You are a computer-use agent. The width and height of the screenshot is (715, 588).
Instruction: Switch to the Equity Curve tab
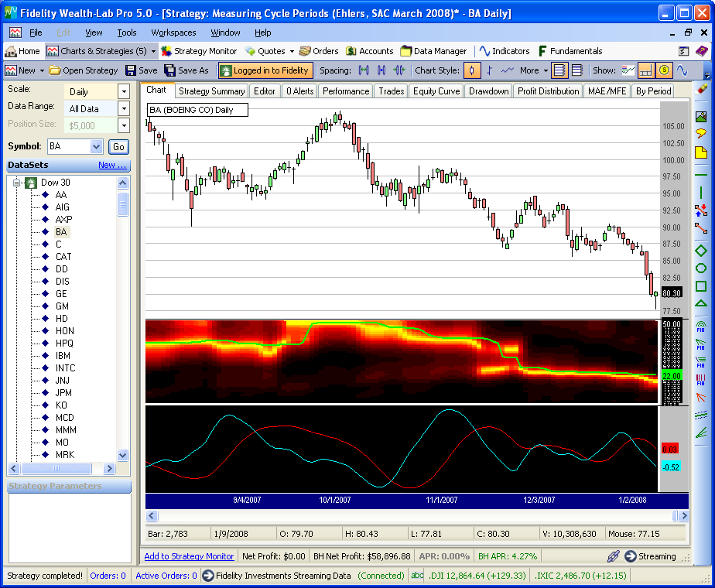(x=436, y=91)
